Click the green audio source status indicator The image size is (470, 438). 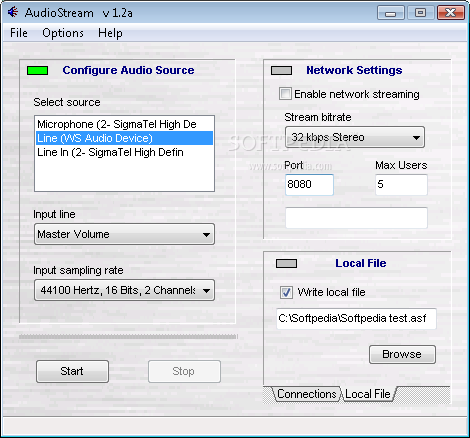pyautogui.click(x=37, y=71)
